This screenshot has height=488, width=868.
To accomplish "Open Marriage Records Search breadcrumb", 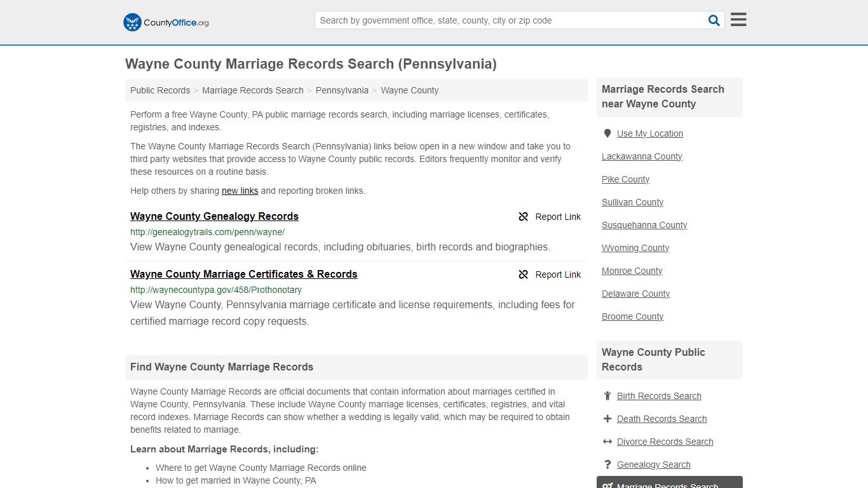I will pos(253,90).
